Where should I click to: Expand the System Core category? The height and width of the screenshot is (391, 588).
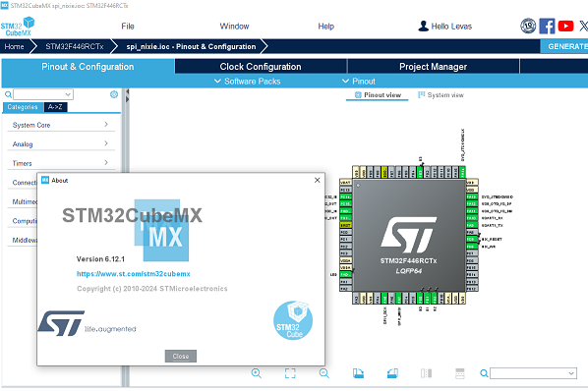(x=61, y=125)
